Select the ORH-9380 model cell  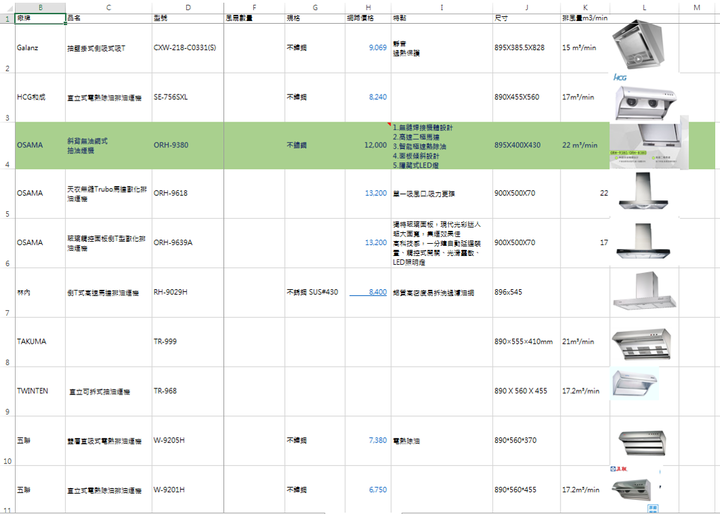(188, 146)
